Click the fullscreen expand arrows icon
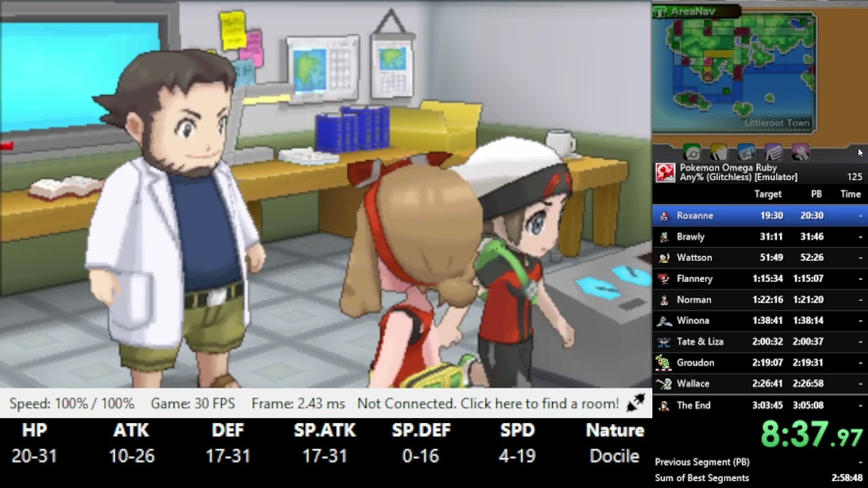Viewport: 868px width, 488px height. [x=636, y=403]
